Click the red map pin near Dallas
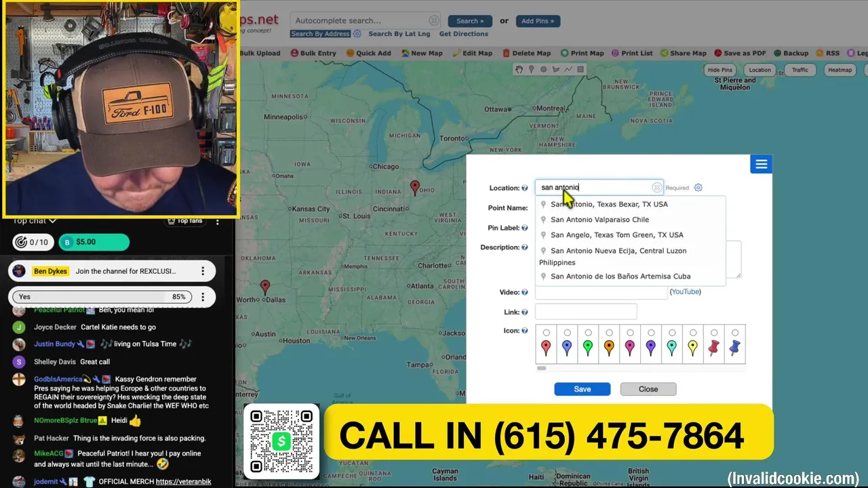 (265, 287)
